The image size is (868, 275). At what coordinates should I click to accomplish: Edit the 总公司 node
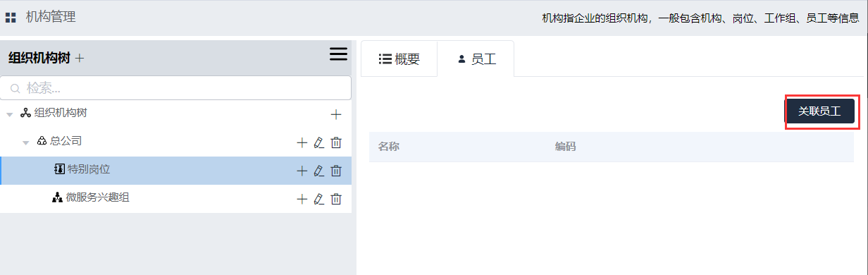coord(319,142)
